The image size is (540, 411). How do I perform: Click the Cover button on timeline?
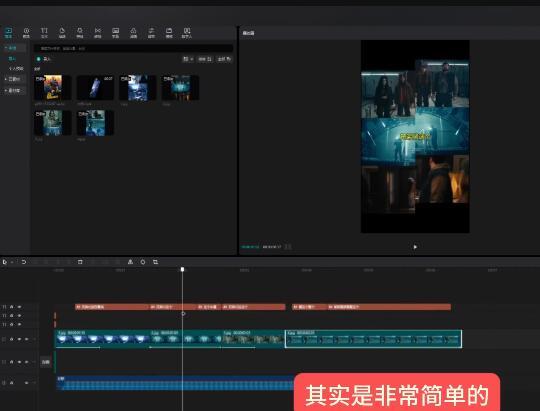[46, 362]
